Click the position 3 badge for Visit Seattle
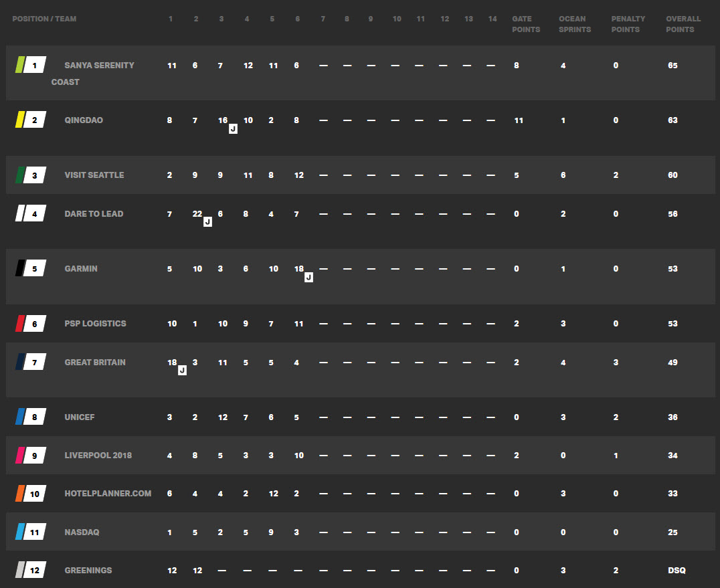This screenshot has height=588, width=720. [34, 175]
